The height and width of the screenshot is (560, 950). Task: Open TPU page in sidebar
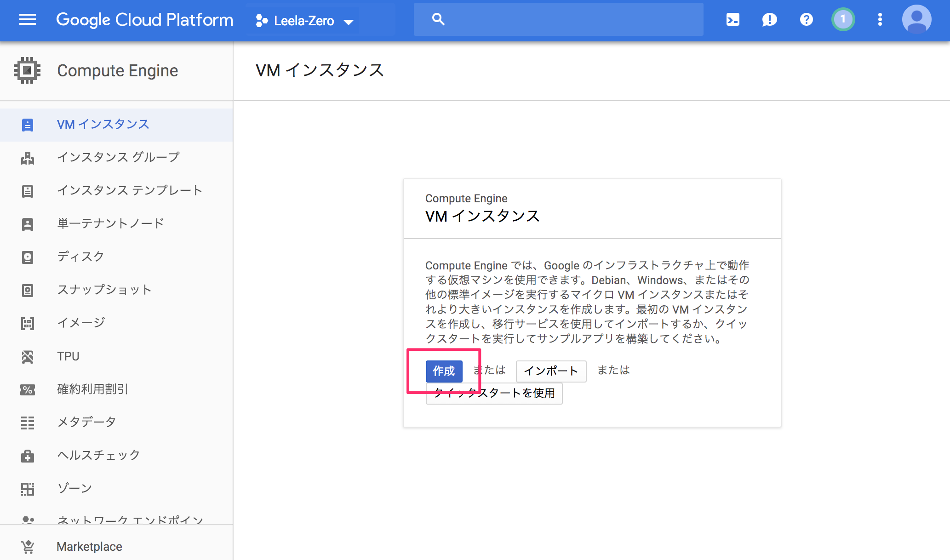click(116, 356)
